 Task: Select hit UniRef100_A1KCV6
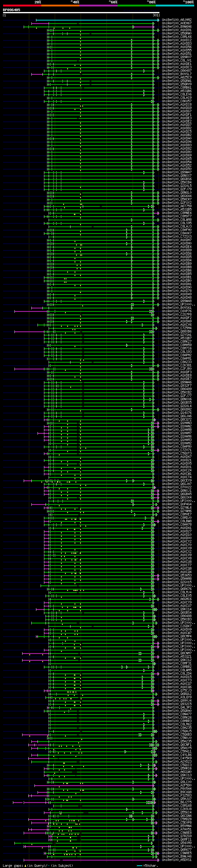(177, 325)
